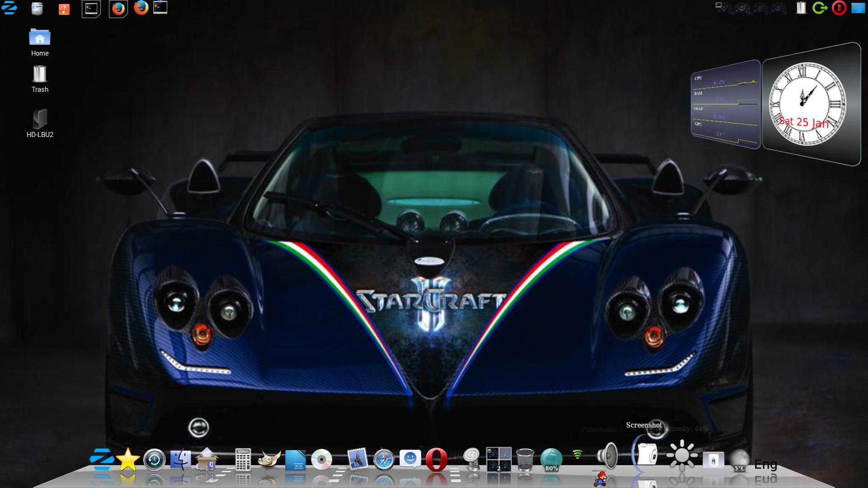868x488 pixels.
Task: Open the 5°C weather applet in dock
Action: click(x=740, y=461)
